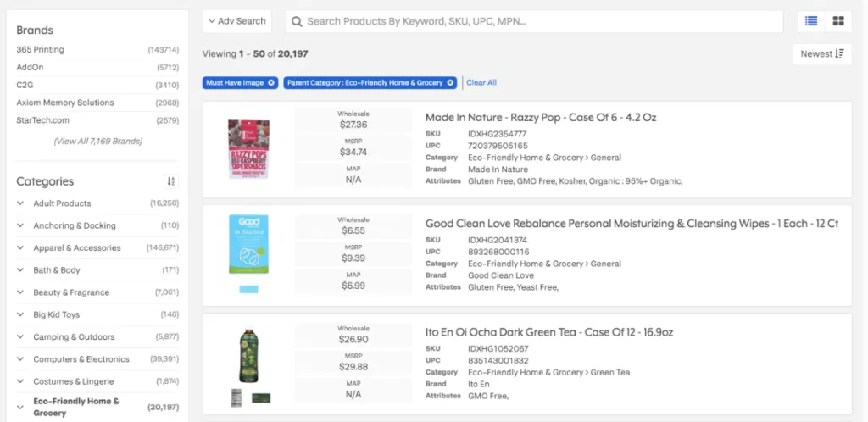Switch to grid view layout
Image resolution: width=868 pixels, height=422 pixels.
click(x=838, y=21)
